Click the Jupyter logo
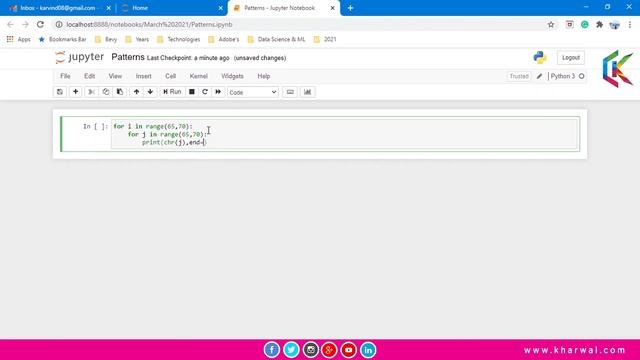 [x=80, y=57]
